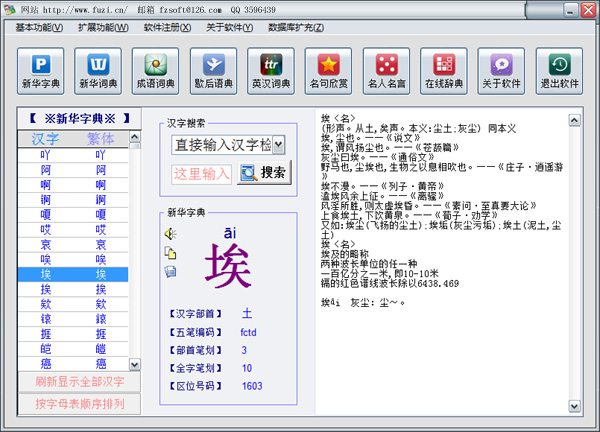
Task: Open the 名句欣赏 star icon
Action: pos(329,64)
